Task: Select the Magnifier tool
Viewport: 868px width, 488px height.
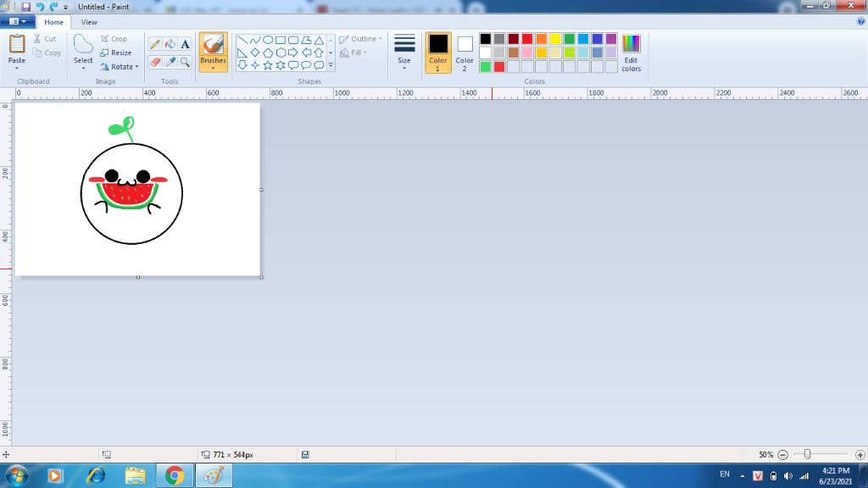Action: coord(185,62)
